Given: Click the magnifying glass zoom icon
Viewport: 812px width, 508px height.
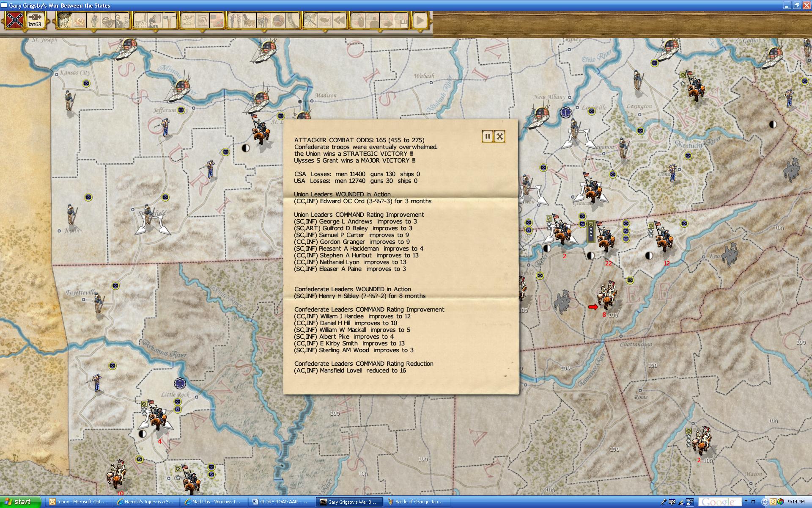Looking at the screenshot, I should (x=310, y=20).
